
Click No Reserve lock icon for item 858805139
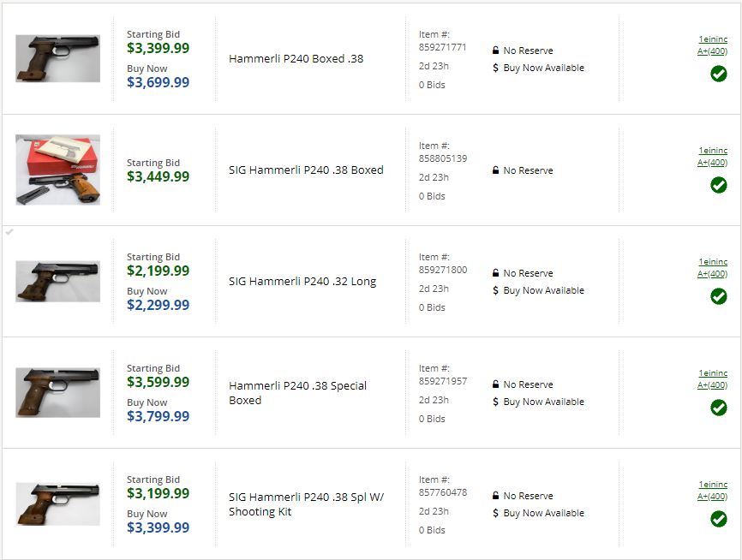[495, 170]
